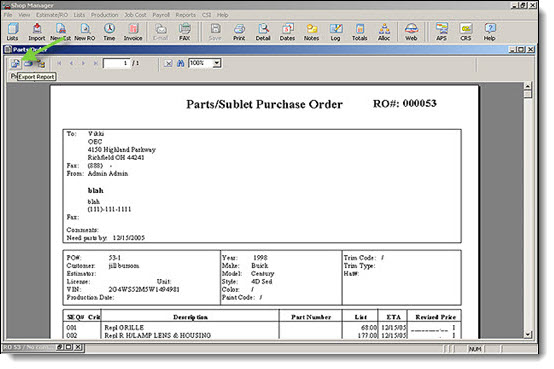Click the RO#: 000053 text

point(405,103)
